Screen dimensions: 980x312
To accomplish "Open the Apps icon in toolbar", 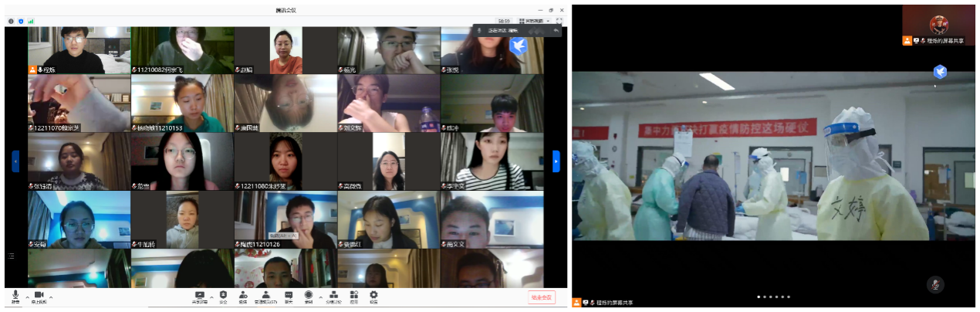I will pyautogui.click(x=353, y=296).
